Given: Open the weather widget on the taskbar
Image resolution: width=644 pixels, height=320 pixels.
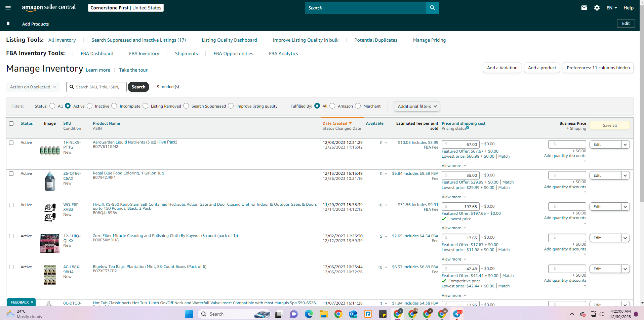Looking at the screenshot, I should pyautogui.click(x=24, y=314).
